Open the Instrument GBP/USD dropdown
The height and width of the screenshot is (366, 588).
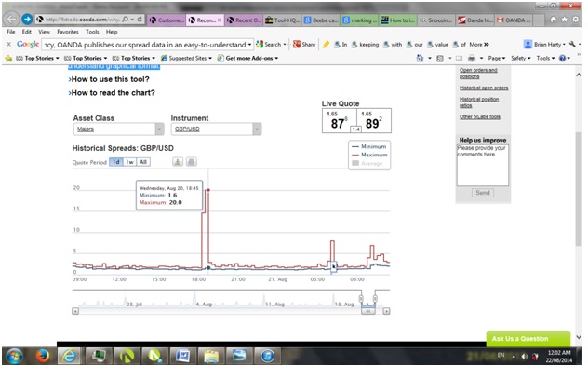pyautogui.click(x=216, y=129)
